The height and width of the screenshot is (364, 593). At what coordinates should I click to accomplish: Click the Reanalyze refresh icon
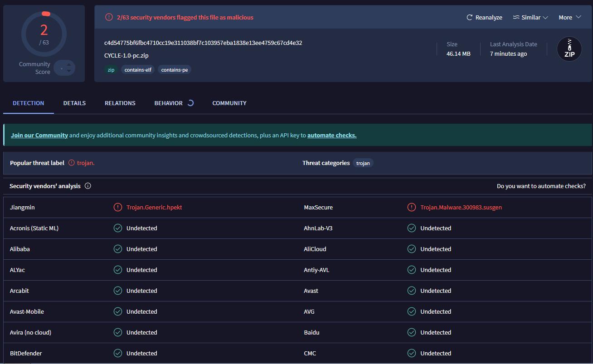[469, 17]
